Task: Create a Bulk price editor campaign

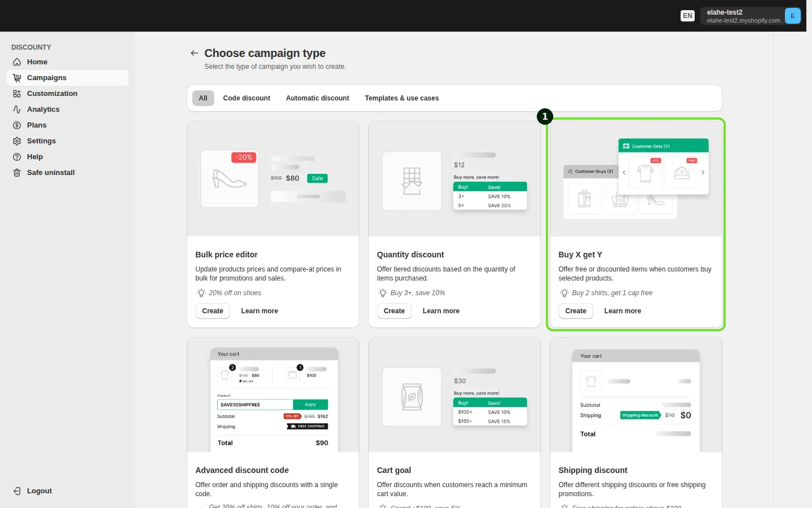Action: (x=213, y=311)
